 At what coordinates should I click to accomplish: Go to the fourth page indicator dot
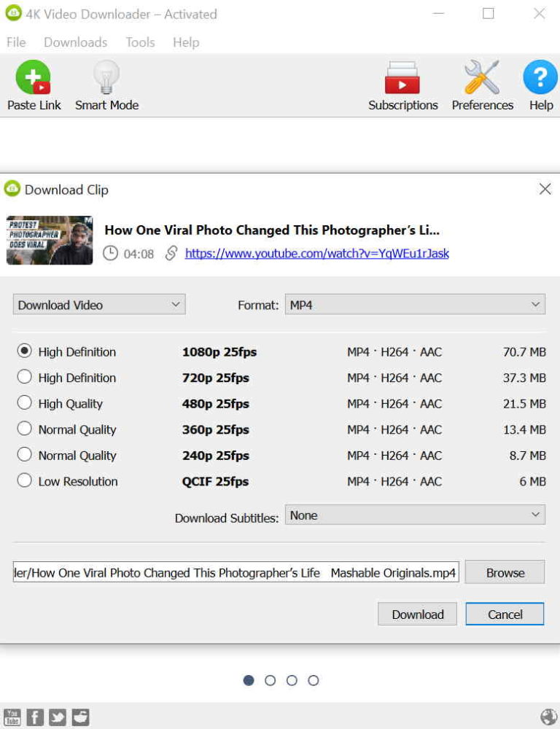point(314,681)
